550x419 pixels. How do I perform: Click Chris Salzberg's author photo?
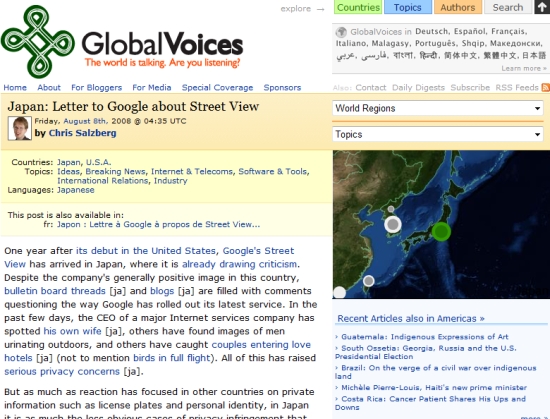point(20,129)
